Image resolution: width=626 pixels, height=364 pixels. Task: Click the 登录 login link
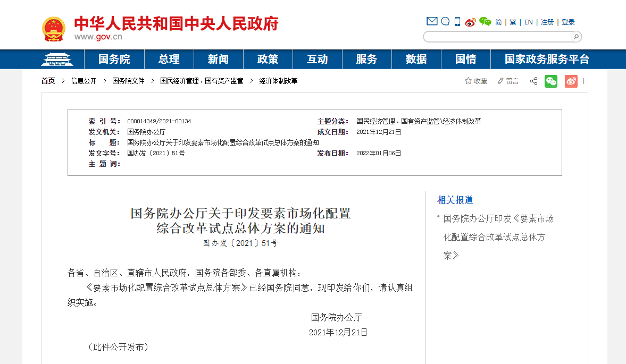[567, 22]
